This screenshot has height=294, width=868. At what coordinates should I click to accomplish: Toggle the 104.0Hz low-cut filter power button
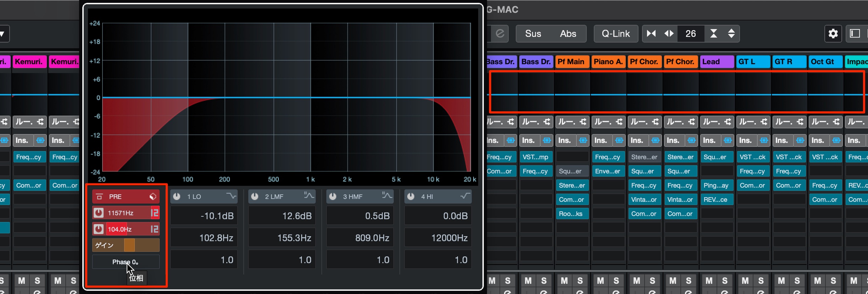click(x=98, y=229)
